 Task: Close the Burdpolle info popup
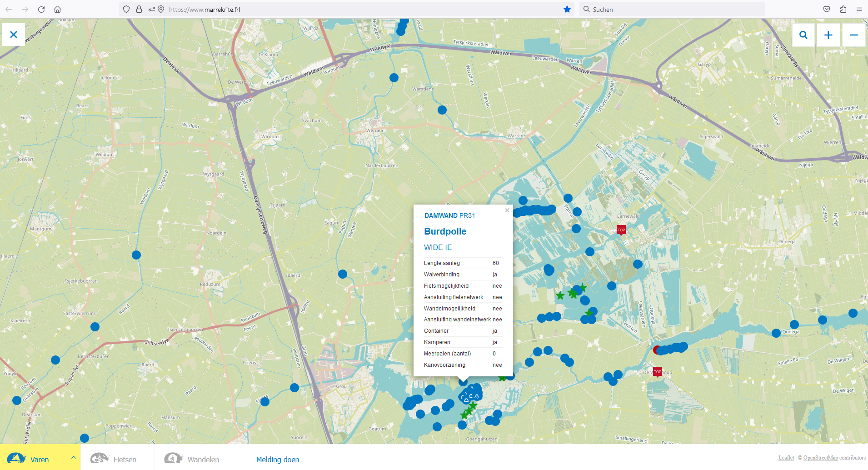(x=507, y=210)
